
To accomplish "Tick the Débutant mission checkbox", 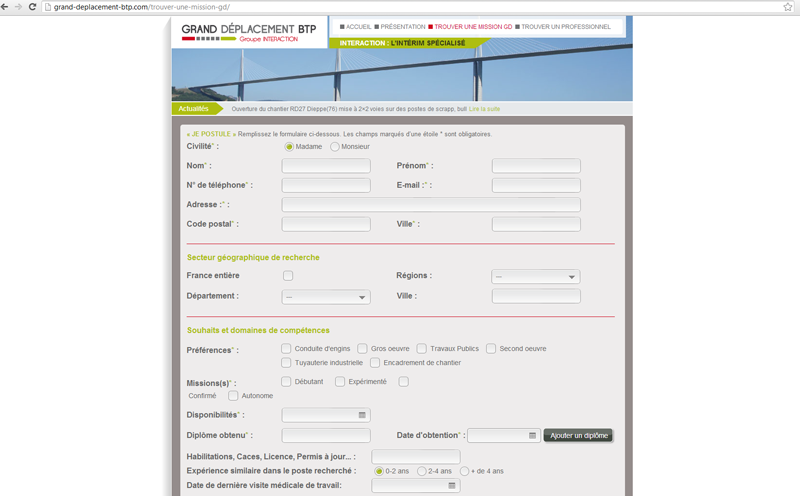I will coord(286,382).
